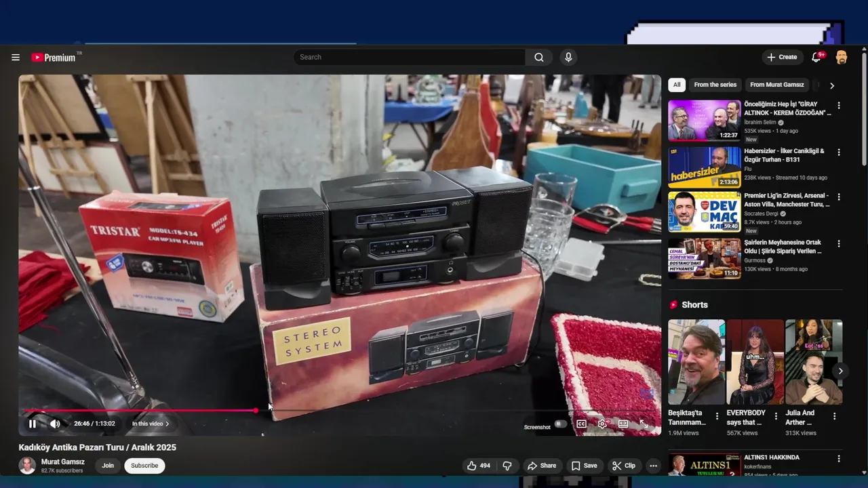
Task: Click the Shorts section heading
Action: 694,305
